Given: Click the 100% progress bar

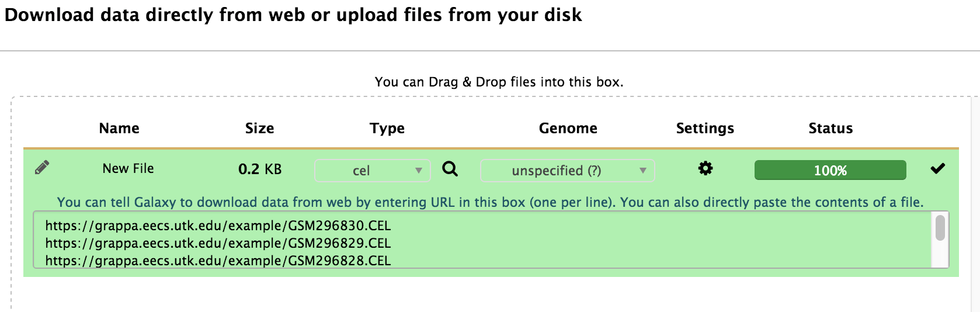Looking at the screenshot, I should tap(830, 170).
